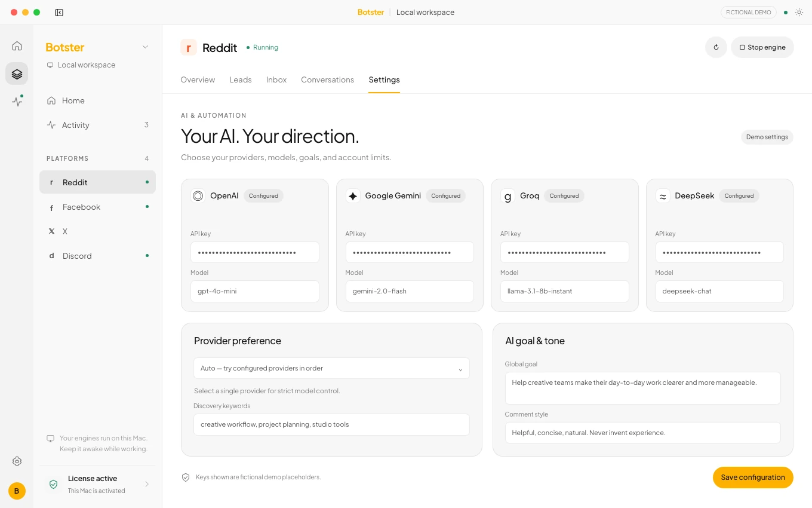The image size is (812, 508).
Task: Open the Conversations tab
Action: tap(327, 80)
